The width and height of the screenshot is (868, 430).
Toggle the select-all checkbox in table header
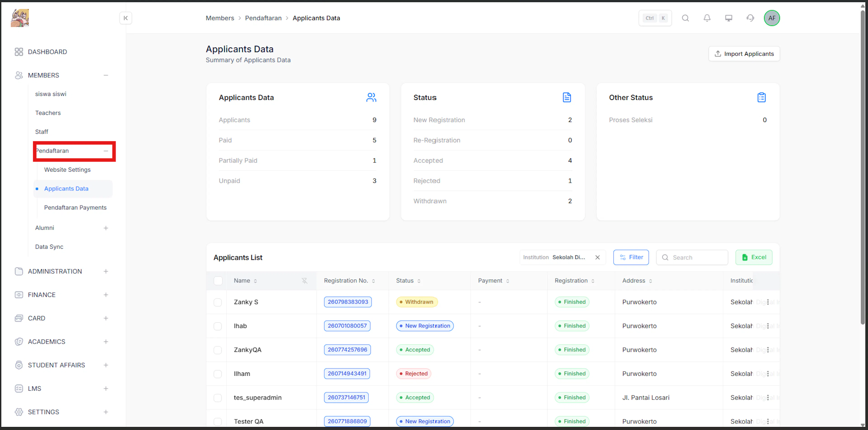(218, 281)
